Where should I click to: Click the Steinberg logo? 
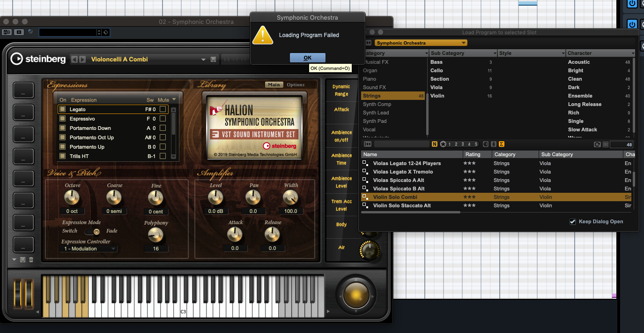(x=38, y=59)
